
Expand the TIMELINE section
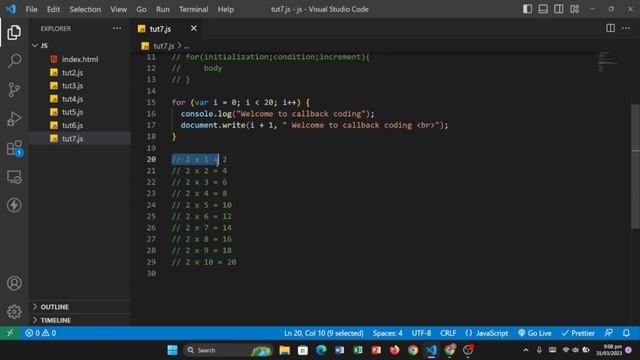[x=80, y=320]
